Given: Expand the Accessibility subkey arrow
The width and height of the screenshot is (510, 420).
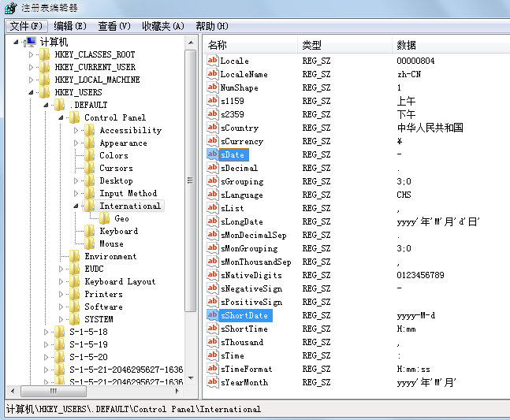Looking at the screenshot, I should [x=76, y=130].
